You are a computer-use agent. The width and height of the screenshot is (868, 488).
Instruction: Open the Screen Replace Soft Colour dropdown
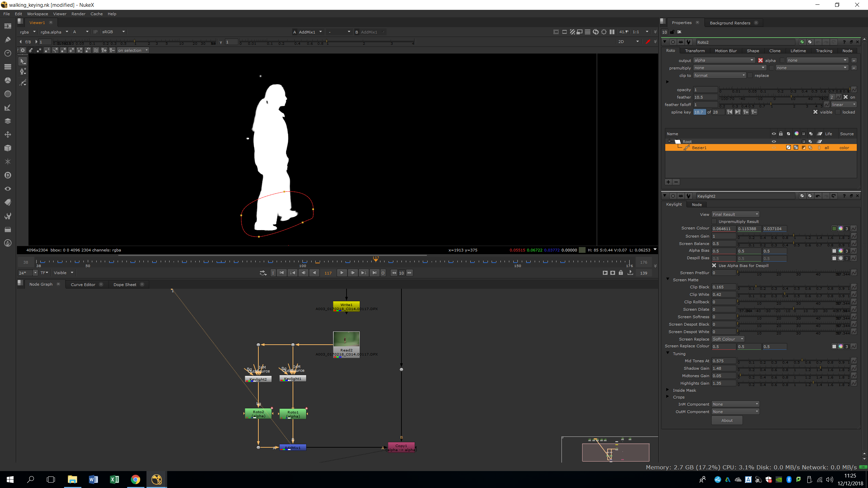coord(728,339)
